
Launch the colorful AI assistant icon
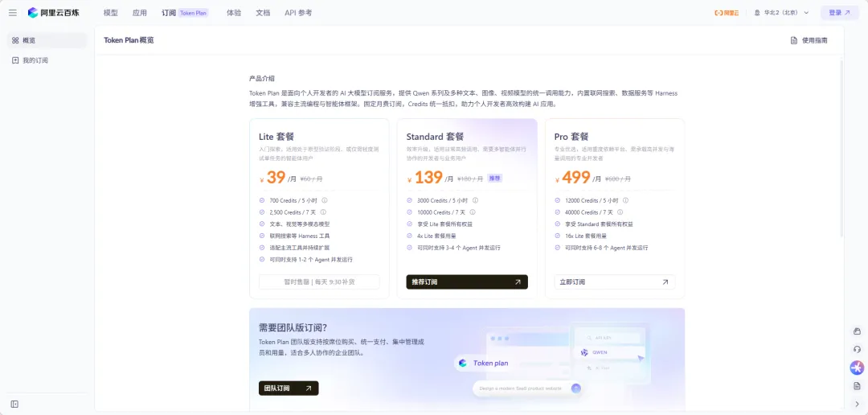pyautogui.click(x=857, y=368)
